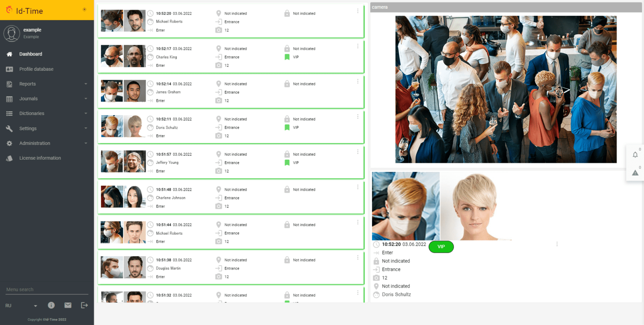Screen dimensions: 644x325
Task: Open three-dot menu in Doris Schultz detail panel
Action: click(557, 244)
